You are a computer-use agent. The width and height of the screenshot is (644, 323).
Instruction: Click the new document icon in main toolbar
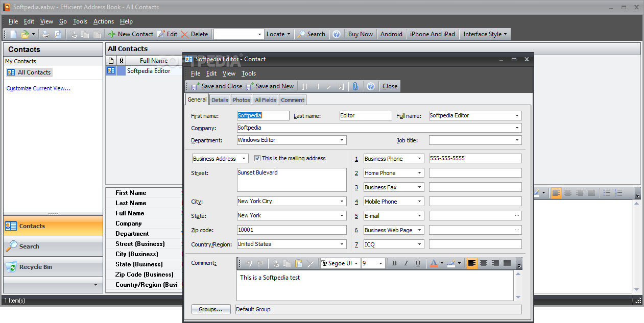pyautogui.click(x=14, y=34)
